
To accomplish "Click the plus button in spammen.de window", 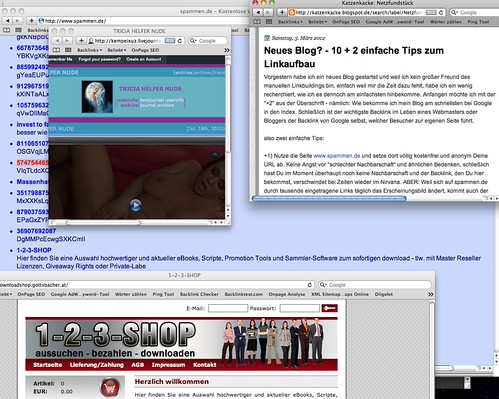I will click(x=31, y=21).
